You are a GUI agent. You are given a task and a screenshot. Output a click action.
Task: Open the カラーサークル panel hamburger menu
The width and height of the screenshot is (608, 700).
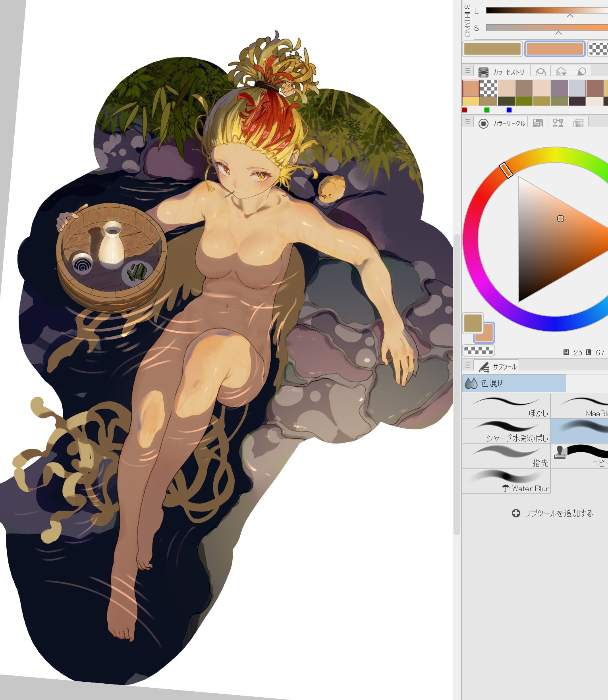pos(468,122)
